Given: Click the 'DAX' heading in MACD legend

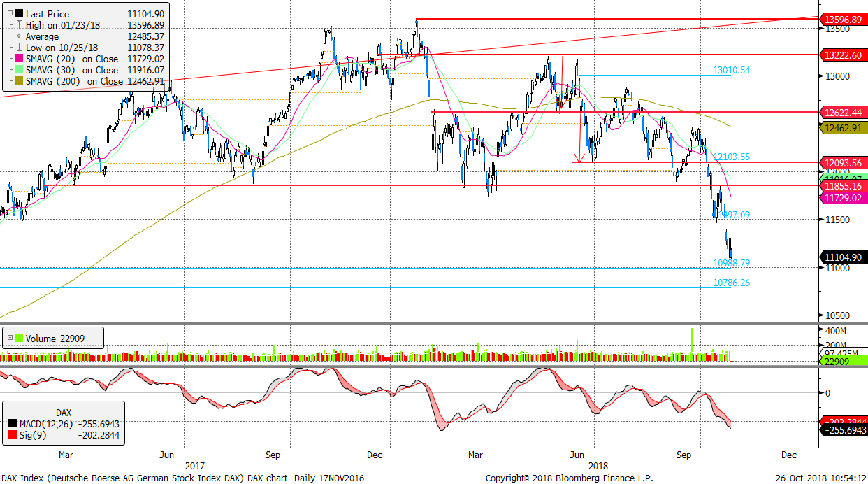Looking at the screenshot, I should coord(63,413).
